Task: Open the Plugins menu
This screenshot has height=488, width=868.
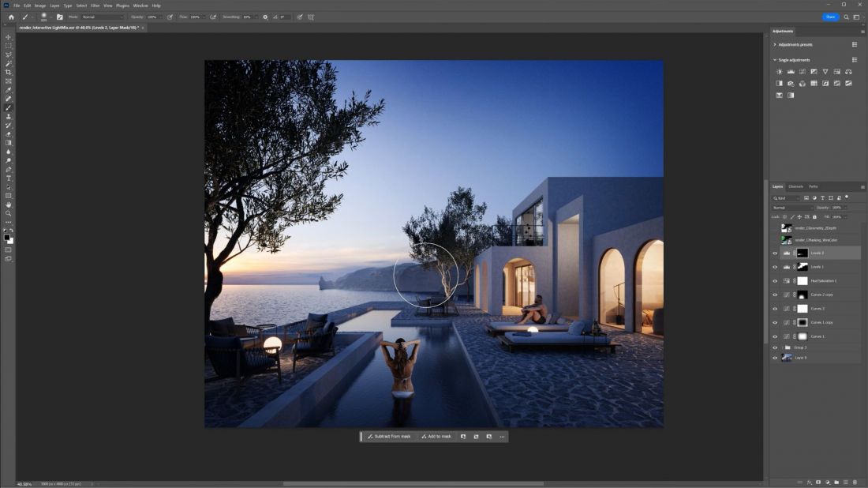Action: click(122, 6)
